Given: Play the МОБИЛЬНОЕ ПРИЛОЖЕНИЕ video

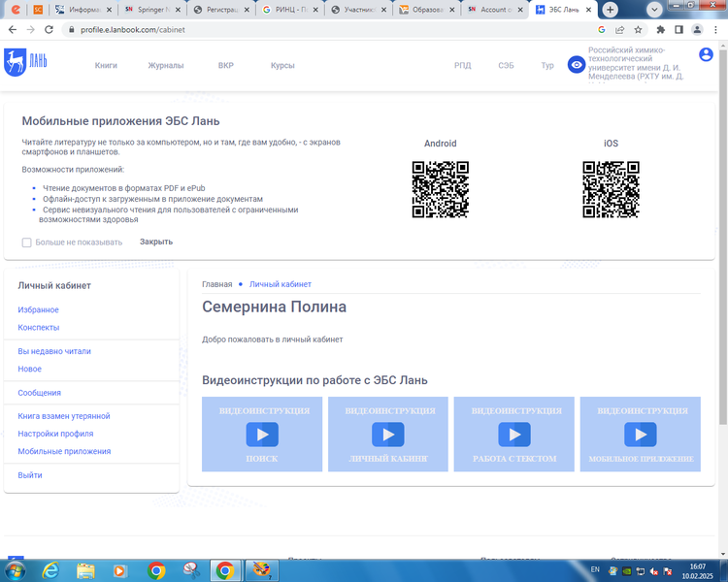Looking at the screenshot, I should [641, 435].
